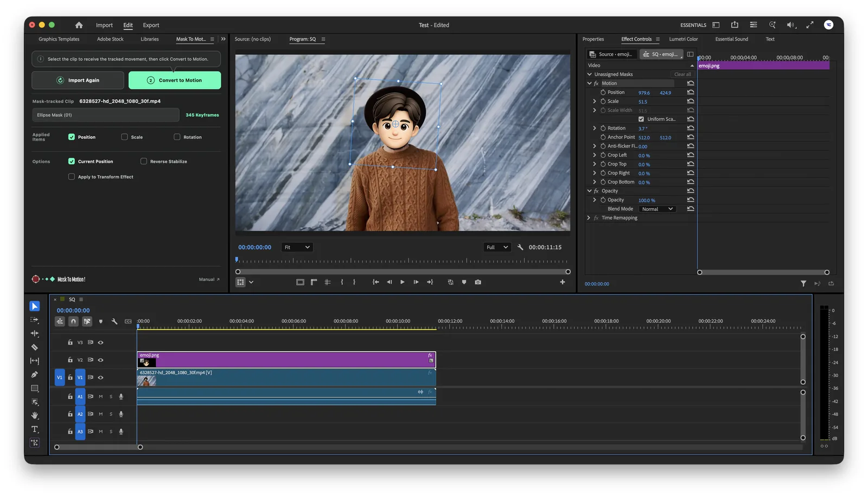Show hidden panel tabs overflow chevron

tap(224, 39)
